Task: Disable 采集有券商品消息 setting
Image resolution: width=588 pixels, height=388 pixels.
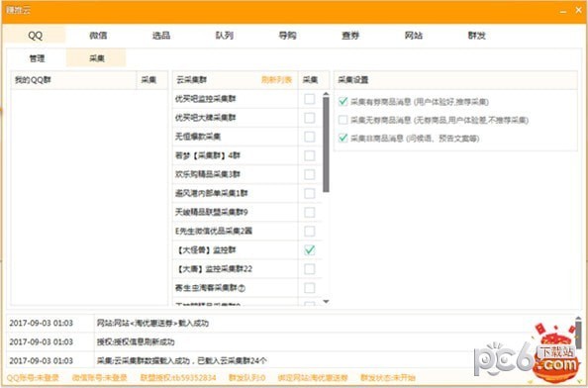Action: [343, 101]
